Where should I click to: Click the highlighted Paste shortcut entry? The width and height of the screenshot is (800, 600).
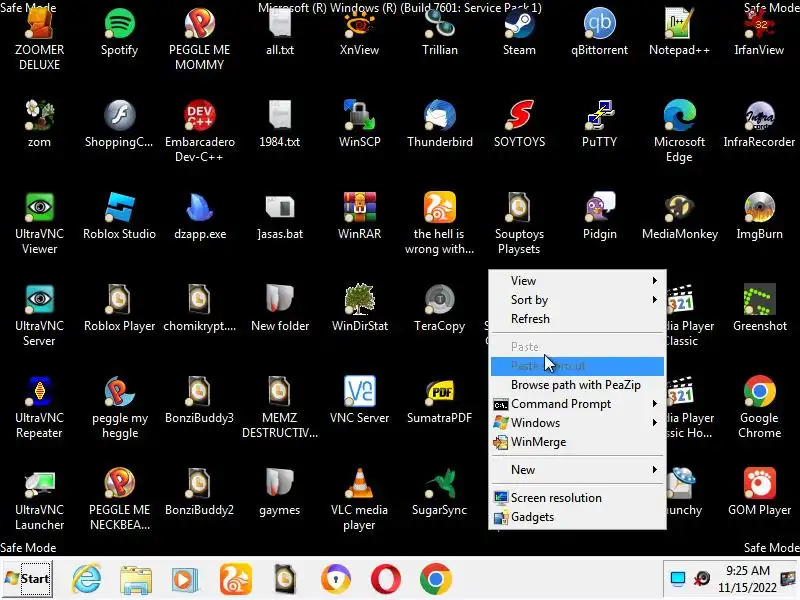pos(577,366)
